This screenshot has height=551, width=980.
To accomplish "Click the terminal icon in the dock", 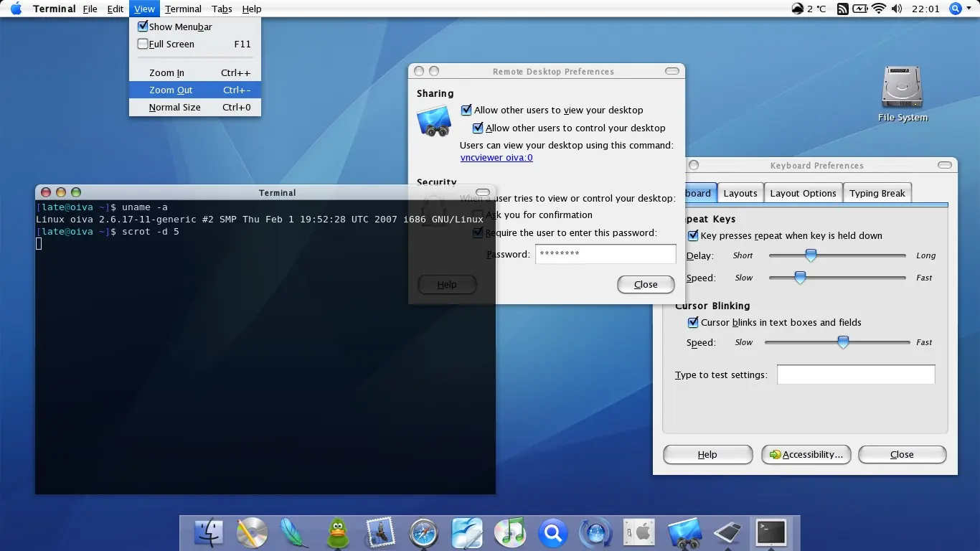I will [x=771, y=533].
